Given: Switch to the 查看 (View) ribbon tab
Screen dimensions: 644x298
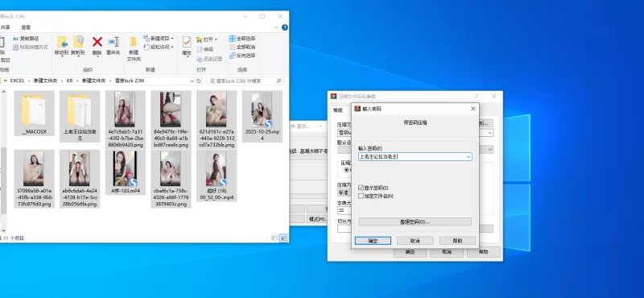Looking at the screenshot, I should pyautogui.click(x=26, y=27).
